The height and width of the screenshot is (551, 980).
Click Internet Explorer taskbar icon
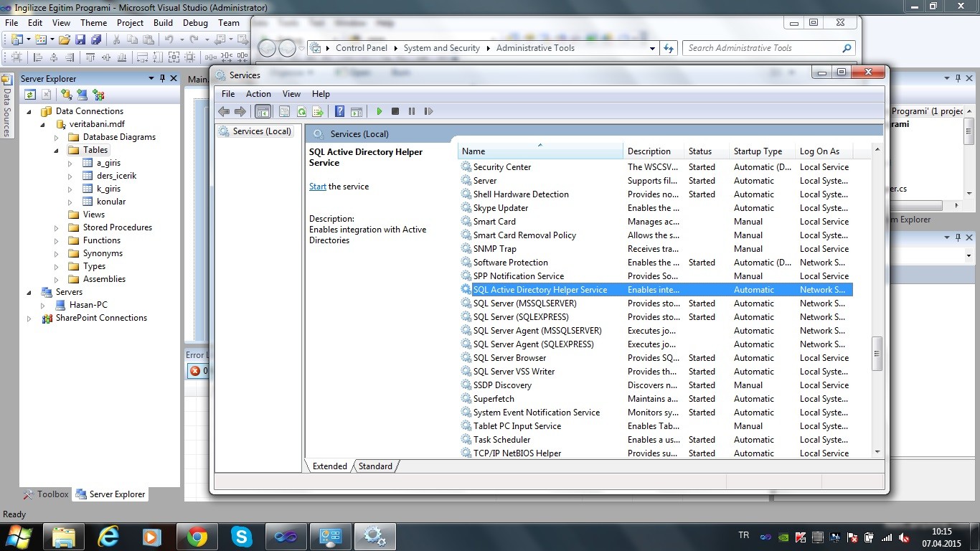[108, 537]
